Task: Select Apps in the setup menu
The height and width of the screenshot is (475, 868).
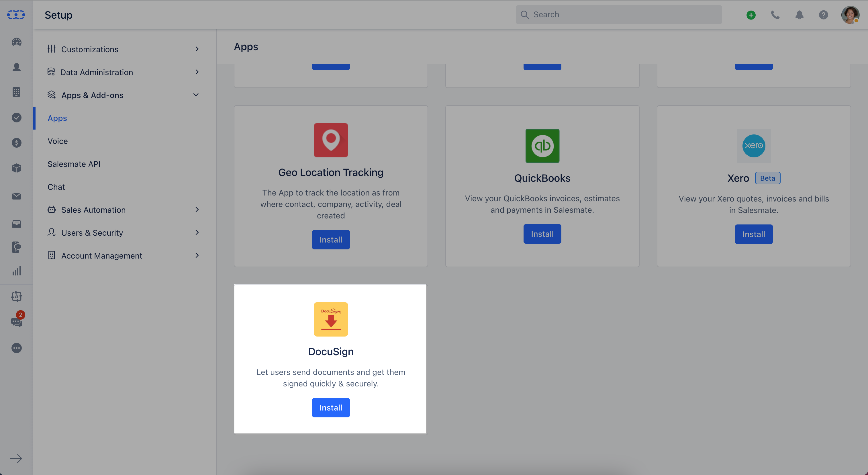Action: pos(57,118)
